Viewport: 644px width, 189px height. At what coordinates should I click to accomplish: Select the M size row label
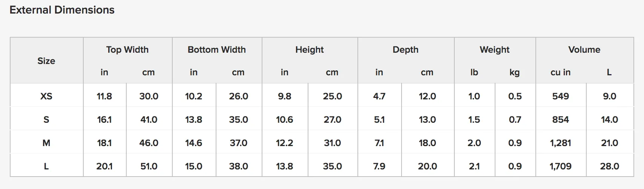point(46,143)
